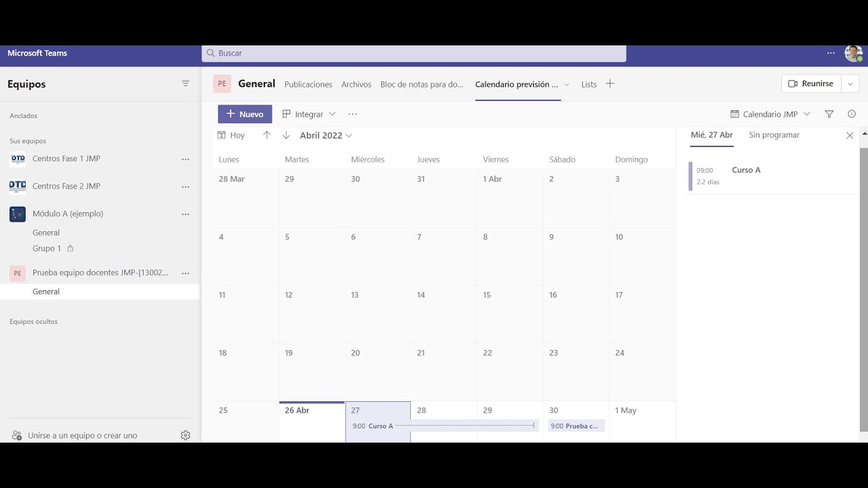Screen dimensions: 868x488
Task: Open the Teams top bar more options menu
Action: [x=831, y=53]
